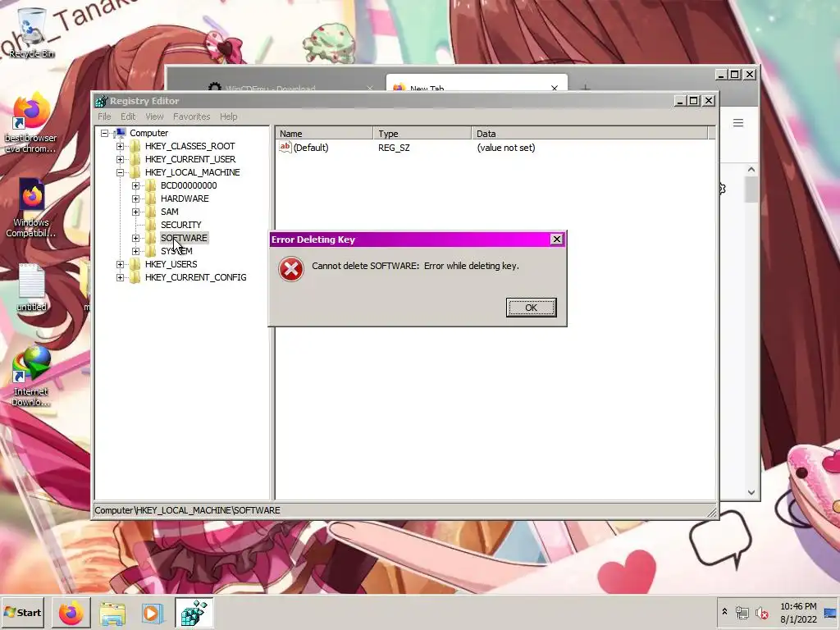Open the Windows Compatibil... desktop icon
Viewport: 840px width, 630px height.
[x=31, y=209]
